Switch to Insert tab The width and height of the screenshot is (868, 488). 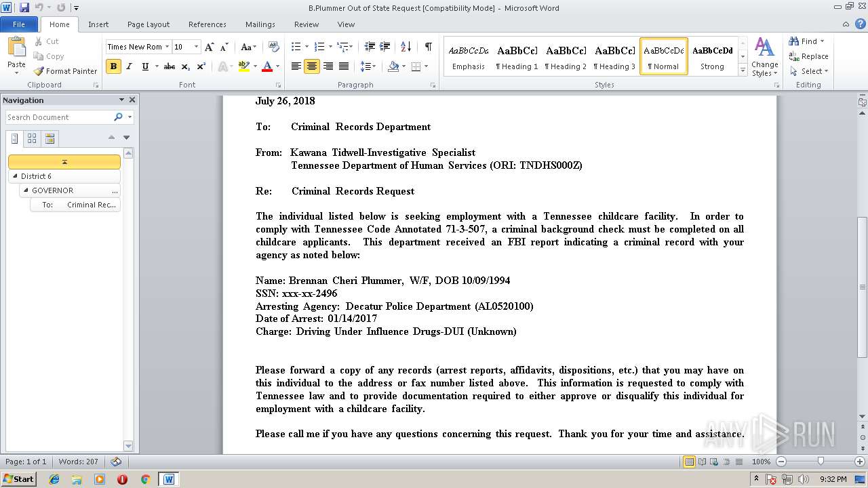tap(98, 24)
